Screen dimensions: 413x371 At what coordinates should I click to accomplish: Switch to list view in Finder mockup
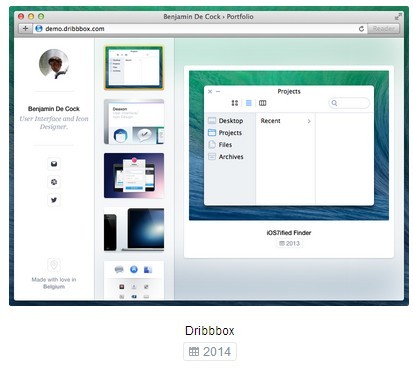click(249, 103)
